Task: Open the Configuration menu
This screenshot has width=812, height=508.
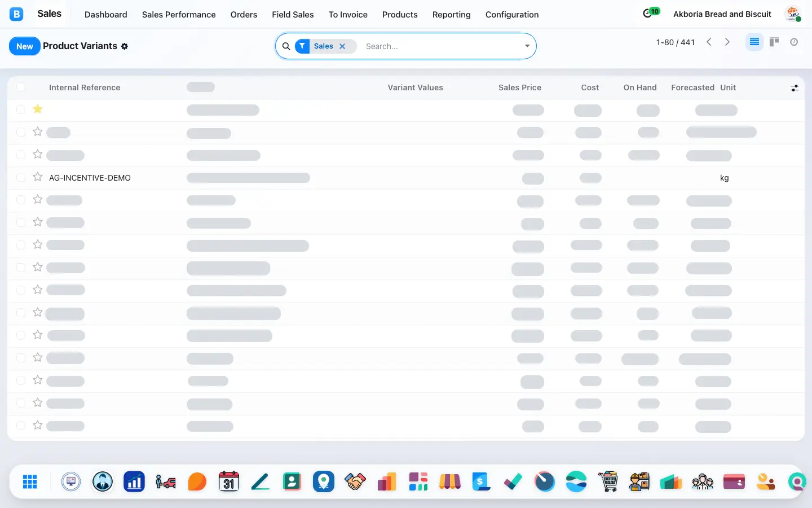Action: coord(512,15)
